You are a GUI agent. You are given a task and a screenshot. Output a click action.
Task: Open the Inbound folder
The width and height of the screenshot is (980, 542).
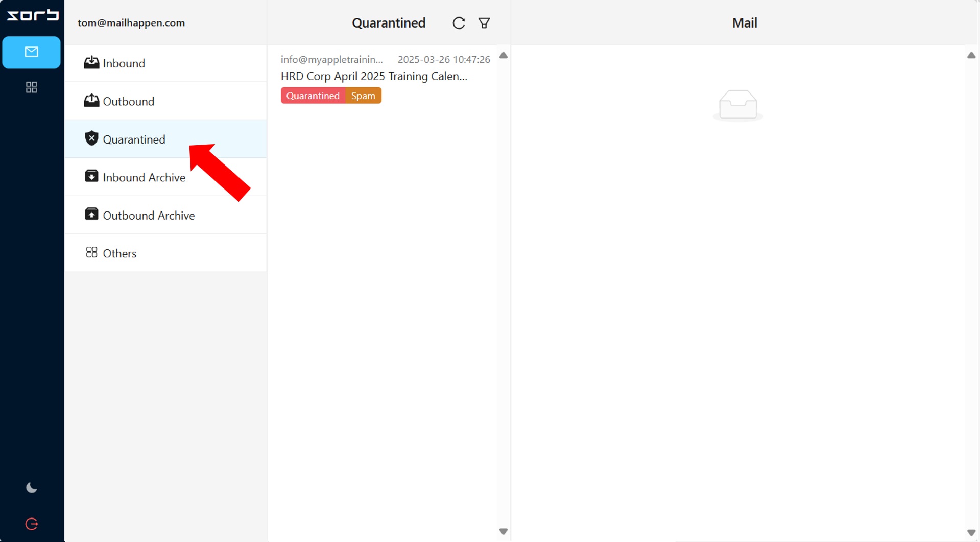tap(124, 63)
